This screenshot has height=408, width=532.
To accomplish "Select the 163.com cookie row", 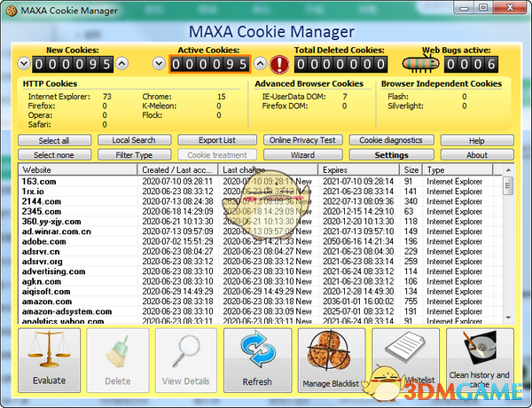I will click(261, 182).
